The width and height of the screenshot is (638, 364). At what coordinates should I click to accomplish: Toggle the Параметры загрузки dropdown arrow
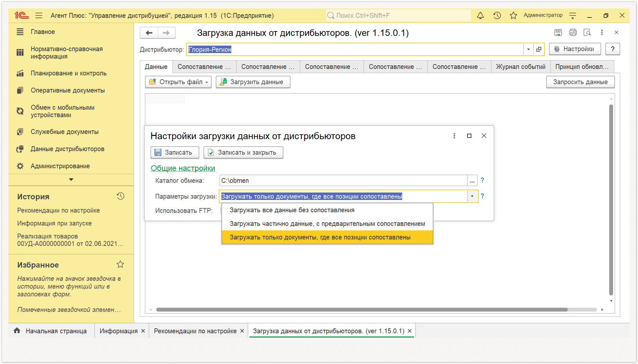(x=472, y=196)
